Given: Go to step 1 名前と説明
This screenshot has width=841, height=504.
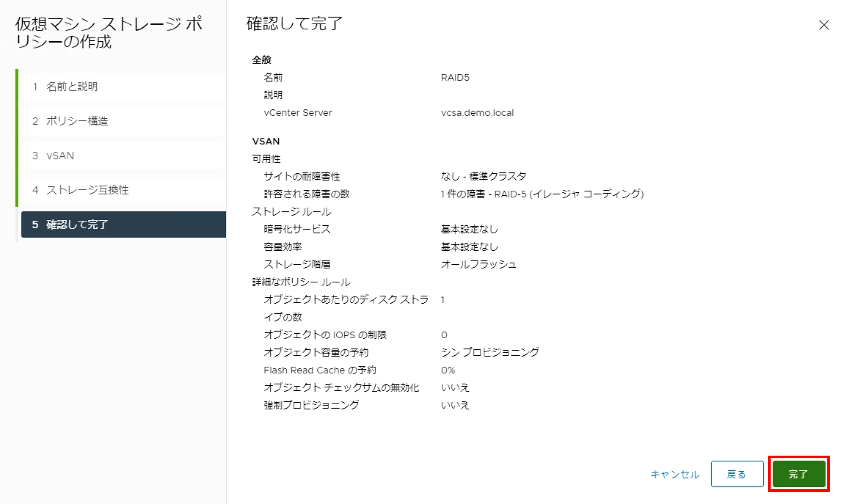Looking at the screenshot, I should [x=72, y=86].
